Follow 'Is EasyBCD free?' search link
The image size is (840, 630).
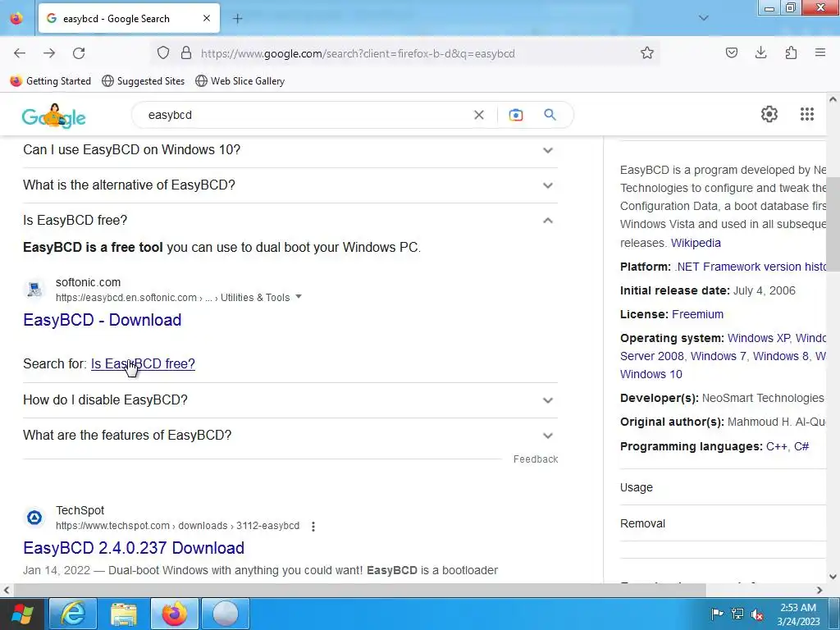pos(143,363)
